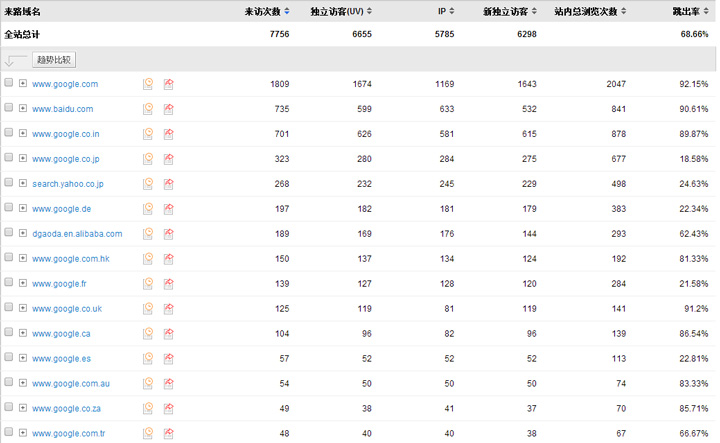Open the www.google.com.tr domain link
720x443 pixels.
coord(68,434)
